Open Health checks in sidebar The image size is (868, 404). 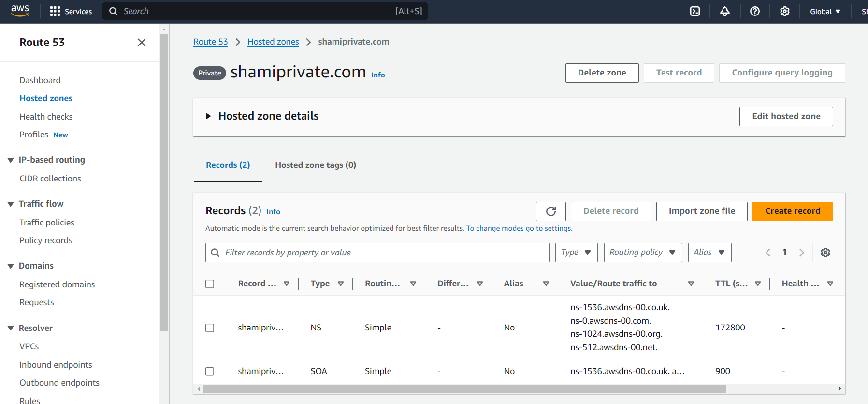[46, 117]
